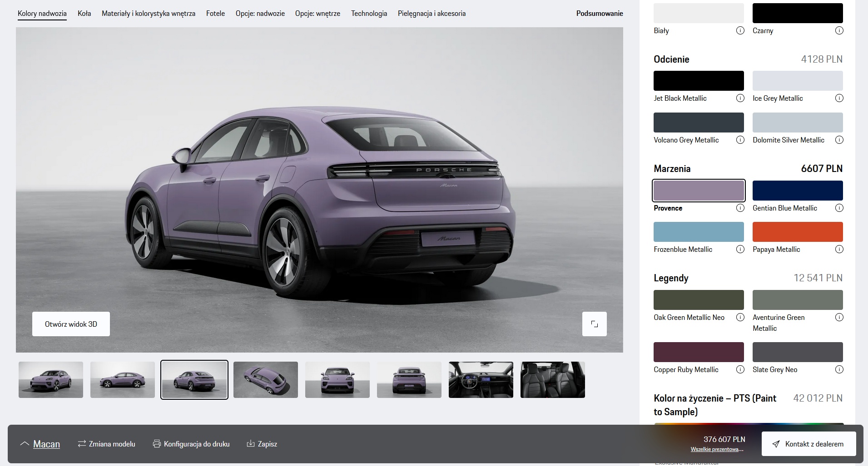The image size is (868, 466).
Task: Show side profile view thumbnail
Action: point(123,380)
